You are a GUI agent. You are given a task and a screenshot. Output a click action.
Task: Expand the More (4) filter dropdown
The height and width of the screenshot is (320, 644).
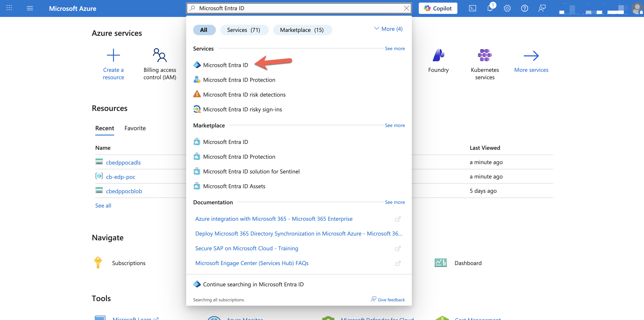click(x=388, y=29)
